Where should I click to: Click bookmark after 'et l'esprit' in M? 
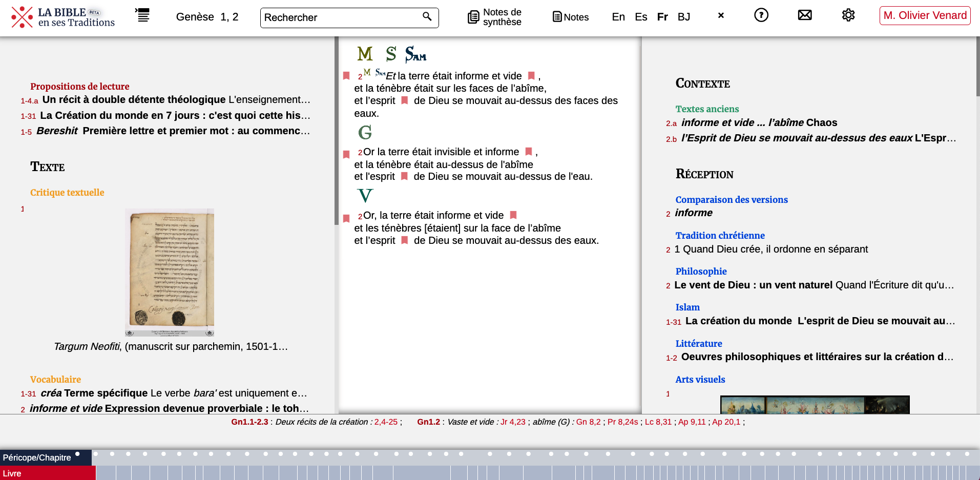click(x=404, y=100)
